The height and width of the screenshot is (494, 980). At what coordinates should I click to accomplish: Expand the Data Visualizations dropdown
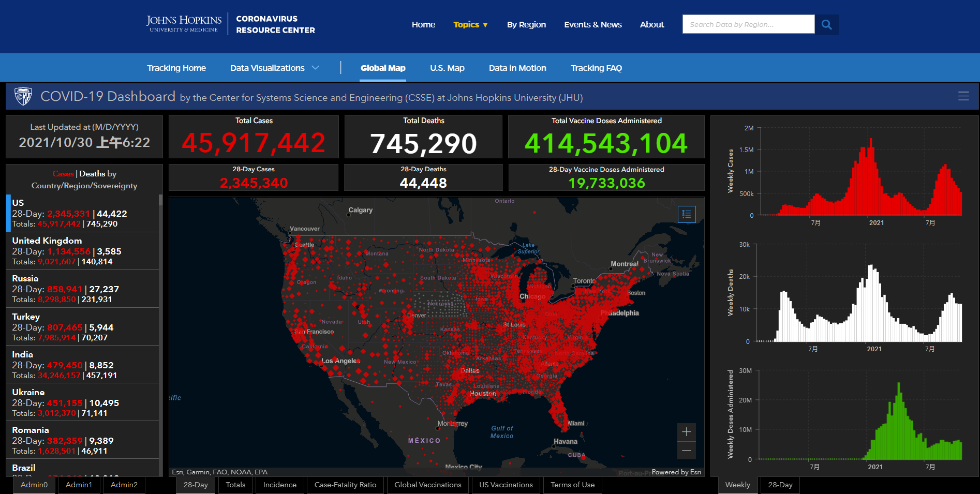point(275,68)
